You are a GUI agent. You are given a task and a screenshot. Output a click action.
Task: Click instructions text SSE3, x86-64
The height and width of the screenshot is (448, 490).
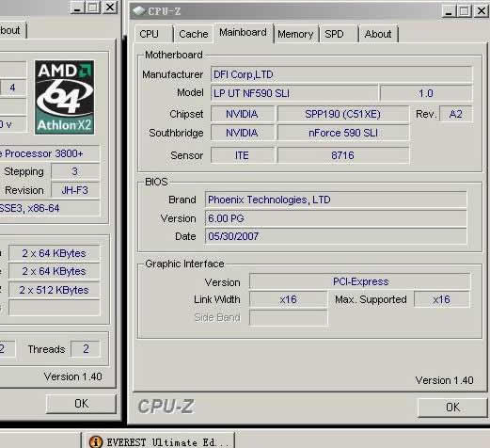coord(49,208)
